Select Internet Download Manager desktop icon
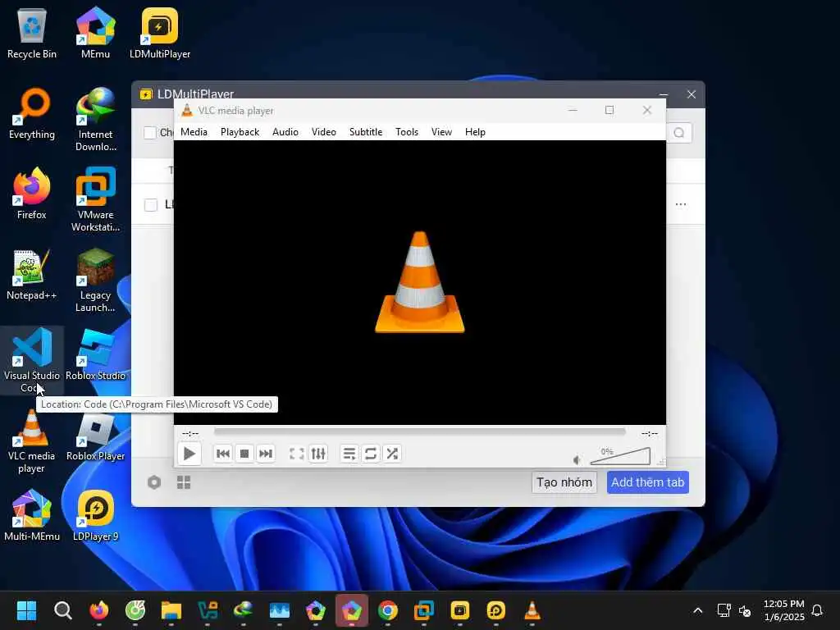Image resolution: width=840 pixels, height=630 pixels. click(95, 119)
